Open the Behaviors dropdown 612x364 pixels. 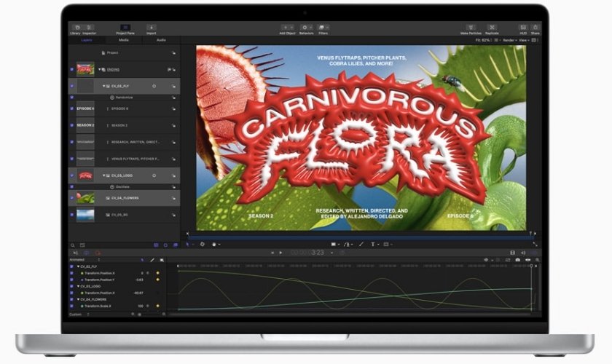306,28
